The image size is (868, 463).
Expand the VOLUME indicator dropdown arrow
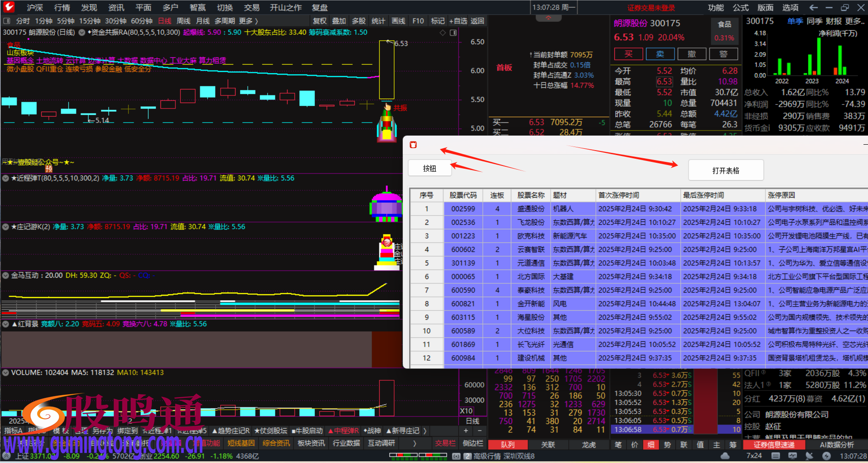point(6,373)
